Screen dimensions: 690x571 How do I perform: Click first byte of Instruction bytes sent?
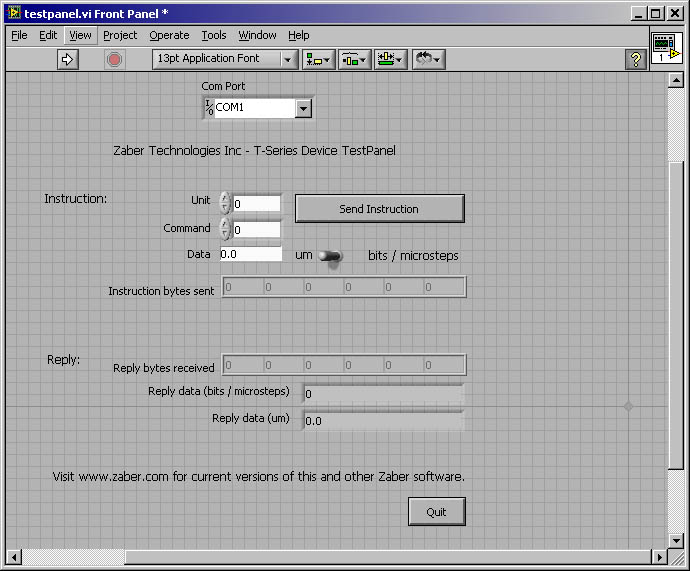(243, 287)
